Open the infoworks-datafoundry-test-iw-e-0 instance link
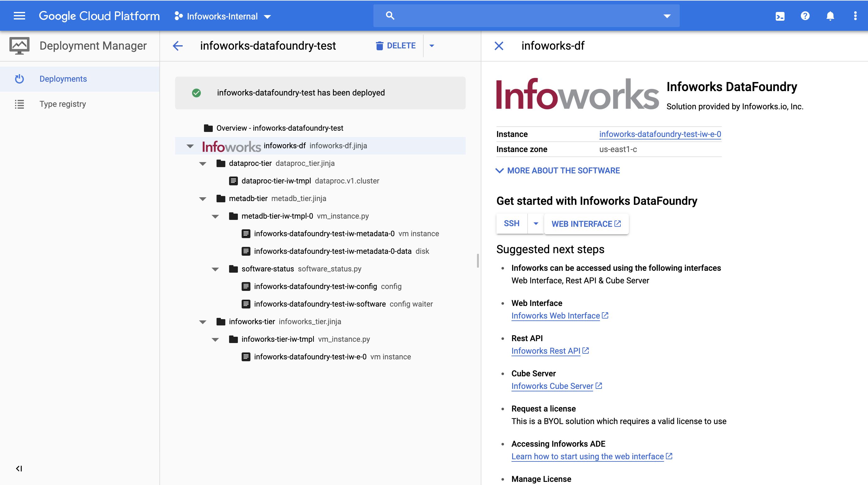868x485 pixels. click(x=660, y=134)
